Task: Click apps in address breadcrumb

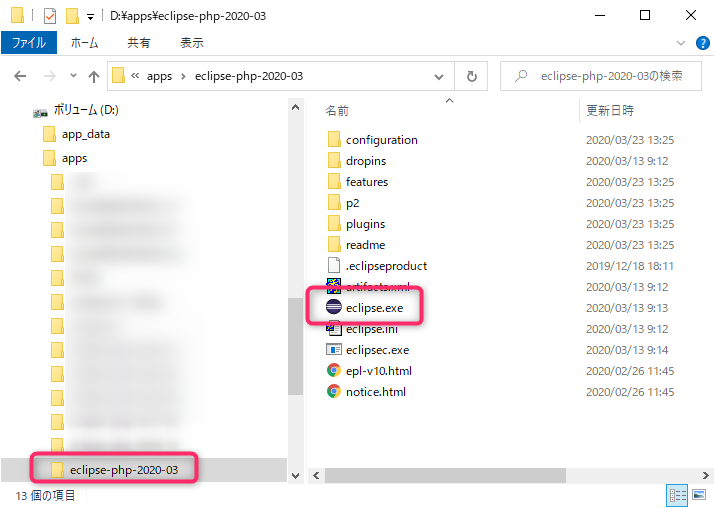Action: 159,76
